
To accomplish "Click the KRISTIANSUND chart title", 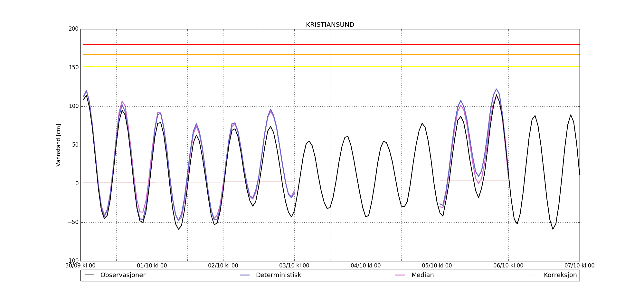I will [330, 25].
